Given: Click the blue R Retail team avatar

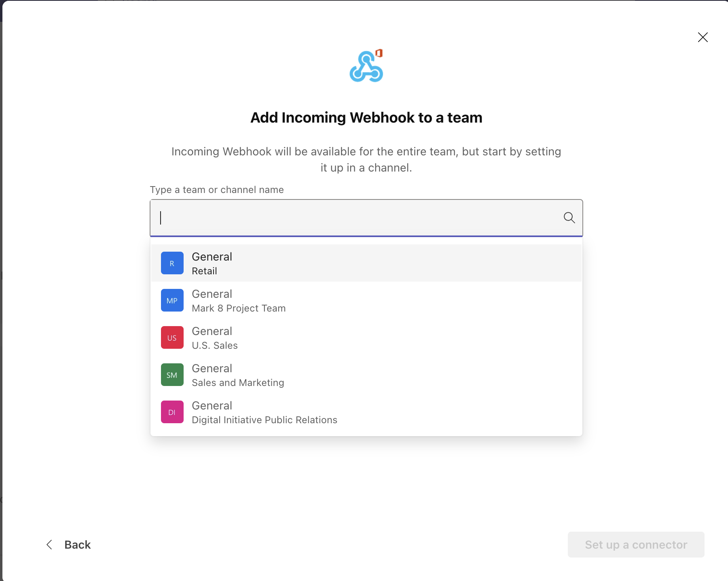Looking at the screenshot, I should coord(172,263).
